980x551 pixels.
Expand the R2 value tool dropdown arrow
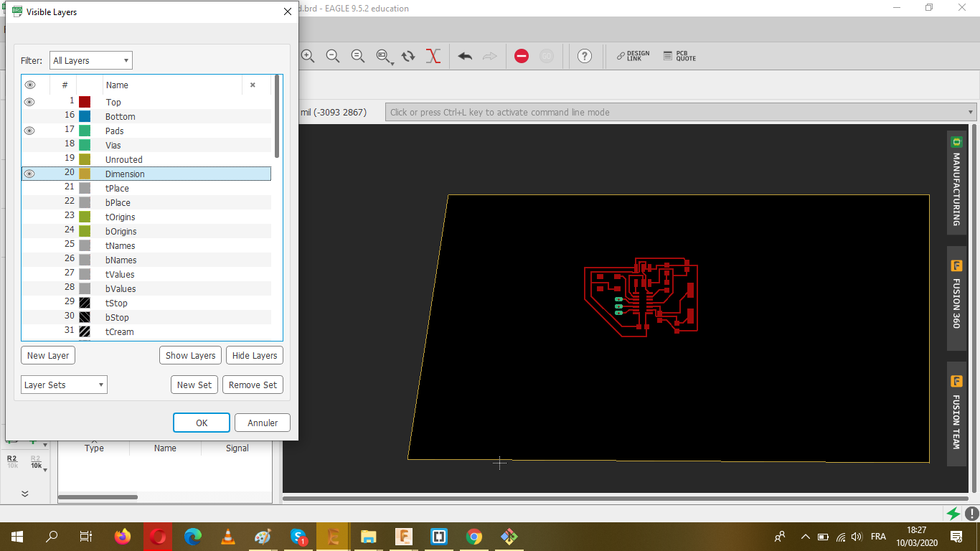pos(45,470)
